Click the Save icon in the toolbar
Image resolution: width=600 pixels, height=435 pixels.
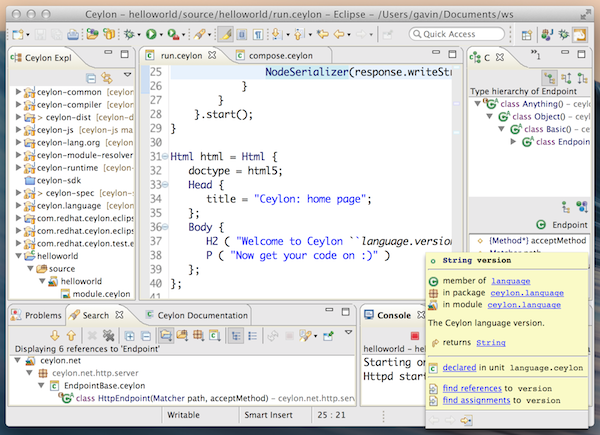42,34
